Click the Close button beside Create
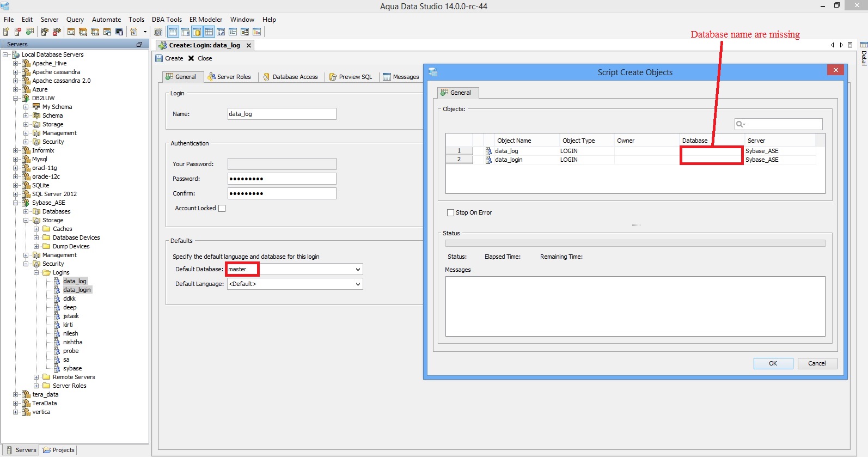Image resolution: width=868 pixels, height=457 pixels. click(x=200, y=58)
